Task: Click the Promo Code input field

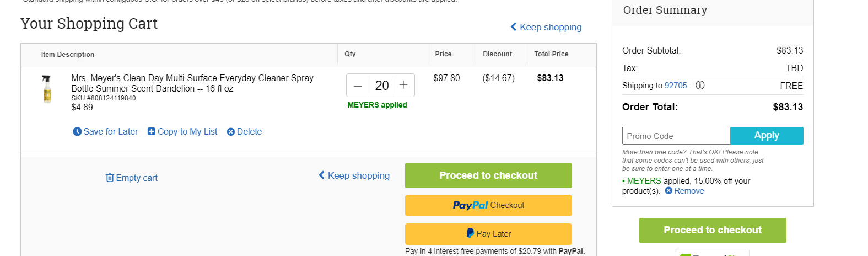Action: point(676,136)
